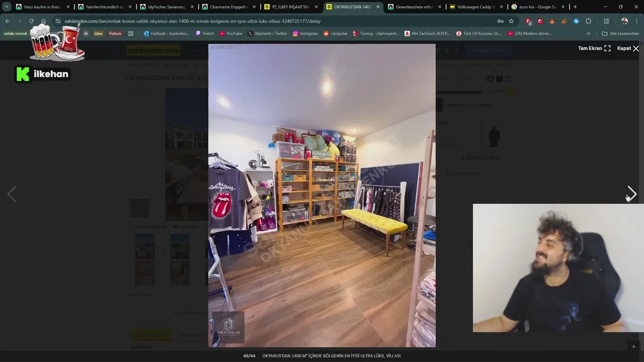Open the Tureng bookmark
This screenshot has width=644, height=362.
coord(376,33)
